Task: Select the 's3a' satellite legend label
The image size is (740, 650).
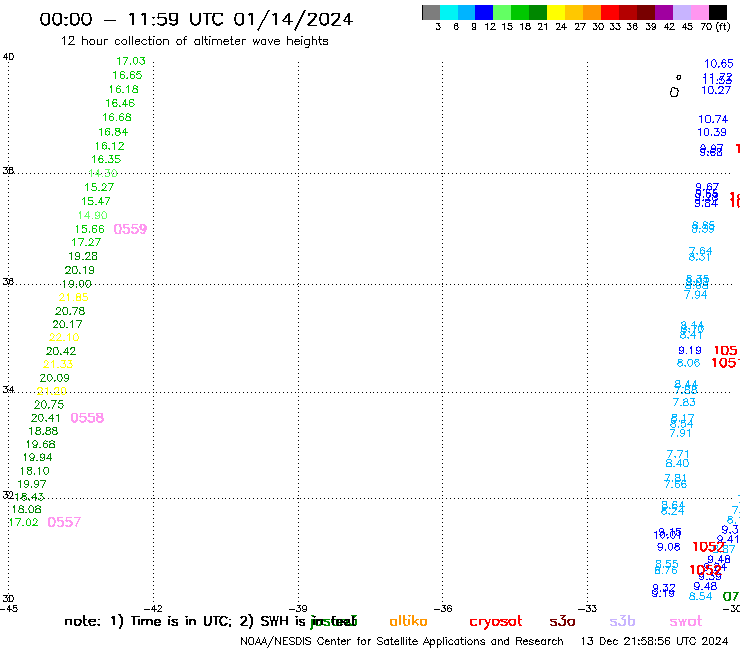Action: pos(562,621)
